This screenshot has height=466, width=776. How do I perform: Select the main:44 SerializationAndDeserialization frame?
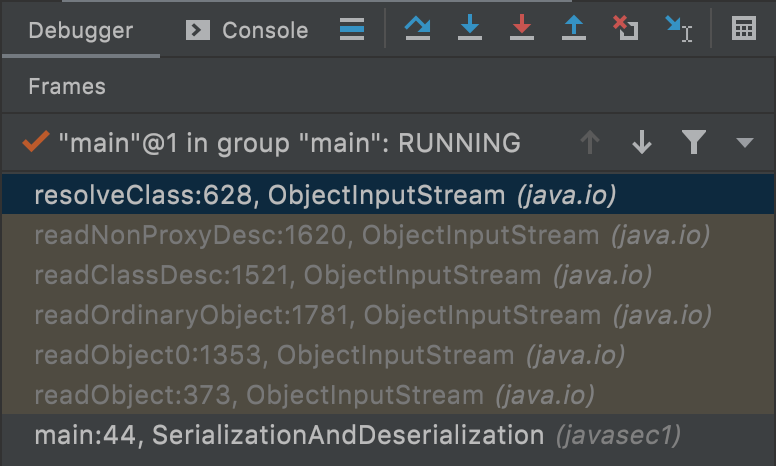[x=357, y=435]
